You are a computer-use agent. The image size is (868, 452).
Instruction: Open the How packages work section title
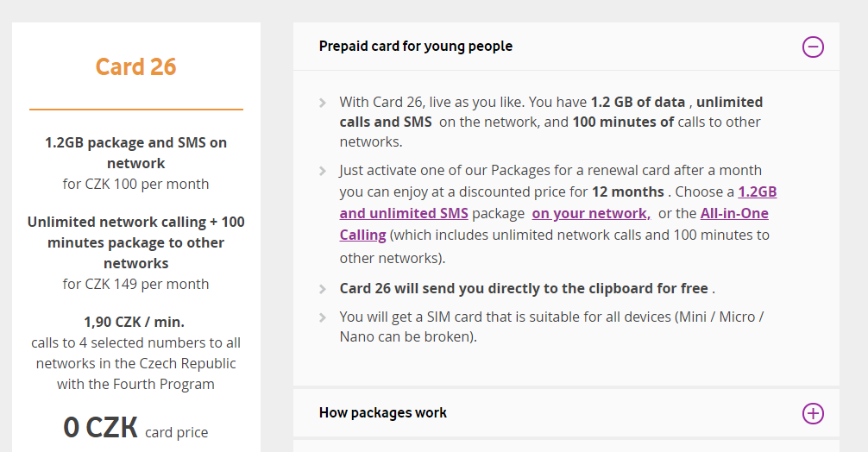click(x=382, y=412)
